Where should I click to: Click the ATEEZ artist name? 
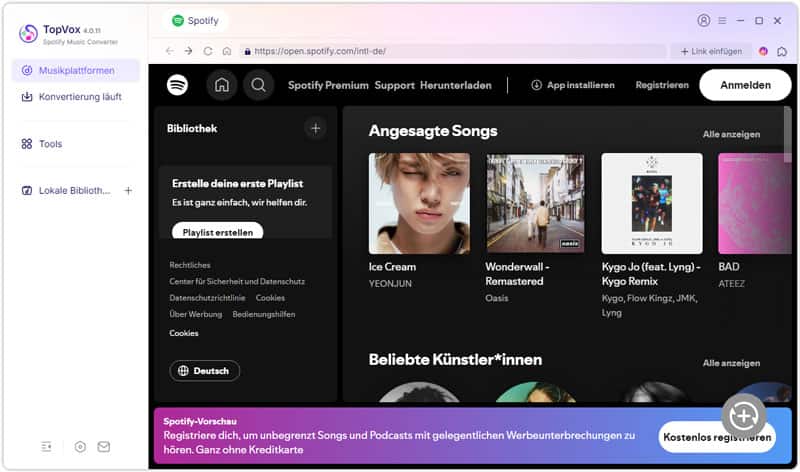(731, 284)
